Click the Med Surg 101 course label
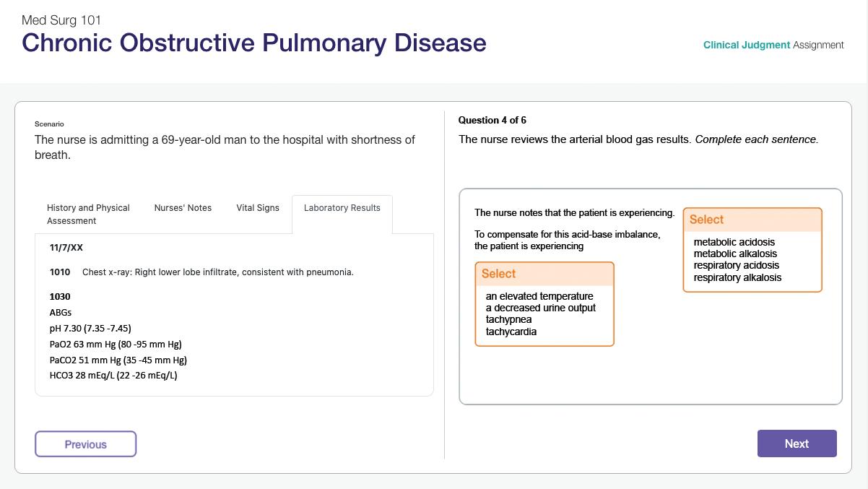 [x=61, y=20]
